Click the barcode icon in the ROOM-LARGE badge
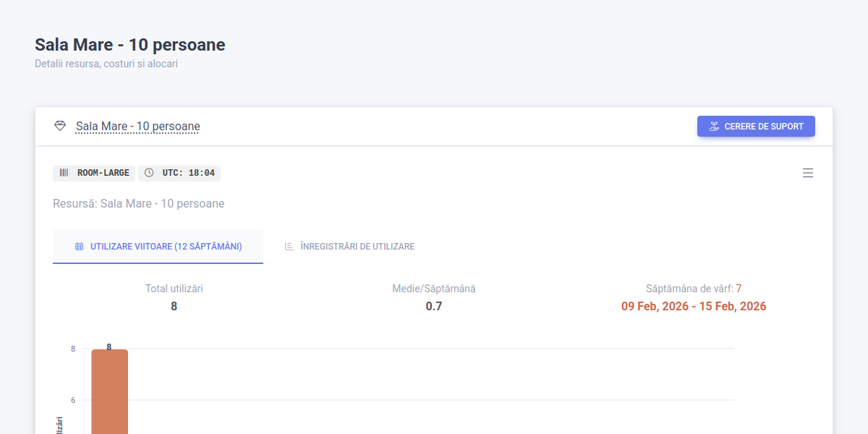This screenshot has width=868, height=434. (x=64, y=173)
